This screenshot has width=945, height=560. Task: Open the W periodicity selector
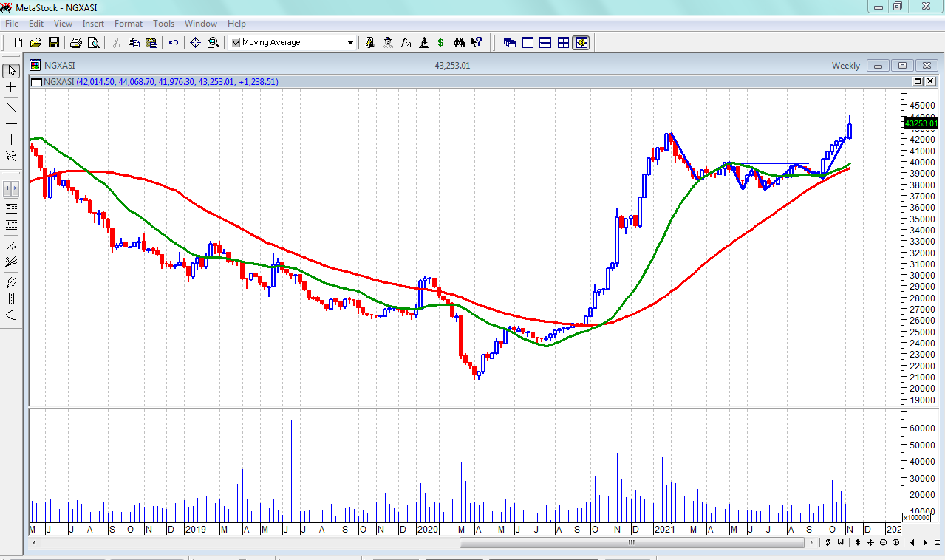point(840,543)
